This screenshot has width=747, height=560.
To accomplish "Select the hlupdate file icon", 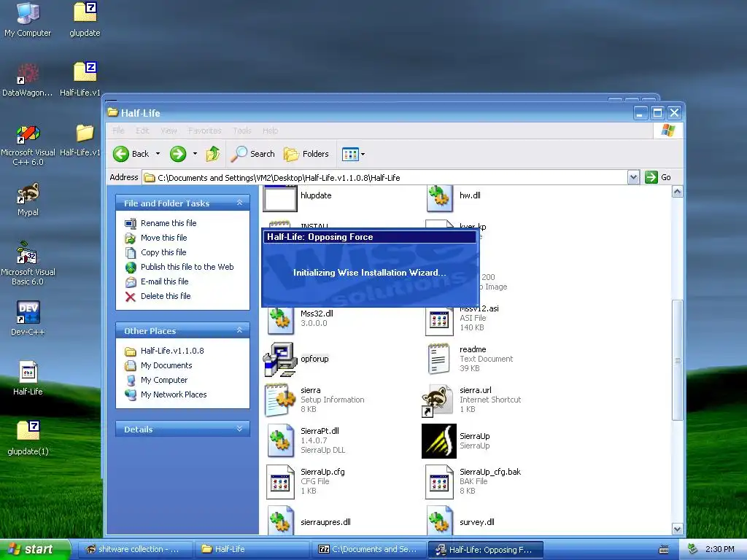I will [280, 198].
